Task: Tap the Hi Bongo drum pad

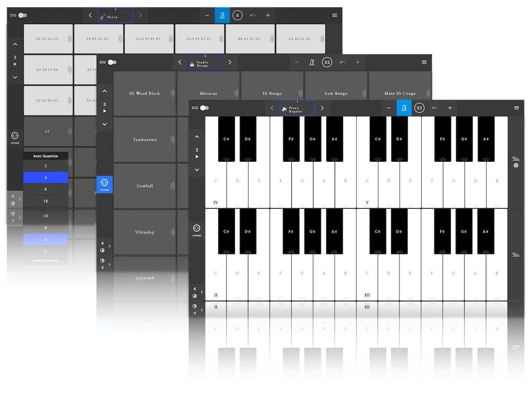Action: tap(272, 93)
